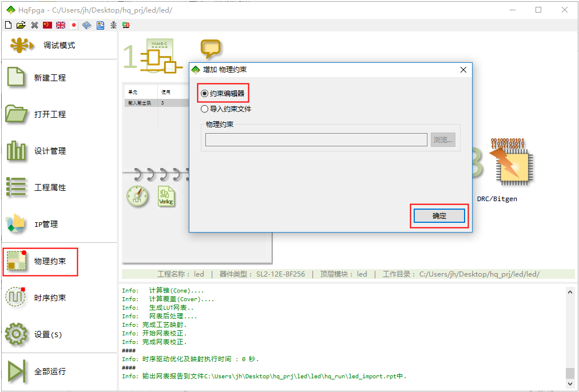The height and width of the screenshot is (392, 579).
Task: Switch language with the UK flag icon
Action: coord(61,25)
